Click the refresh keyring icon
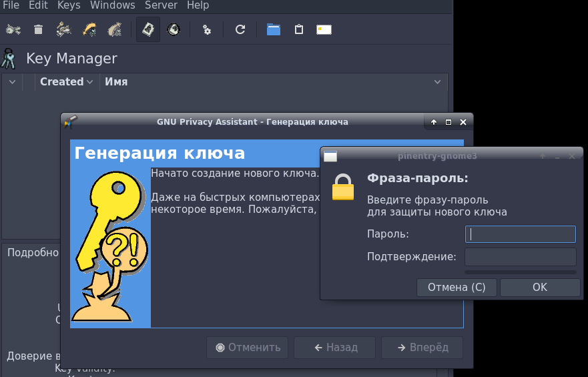This screenshot has height=377, width=588. click(x=240, y=29)
